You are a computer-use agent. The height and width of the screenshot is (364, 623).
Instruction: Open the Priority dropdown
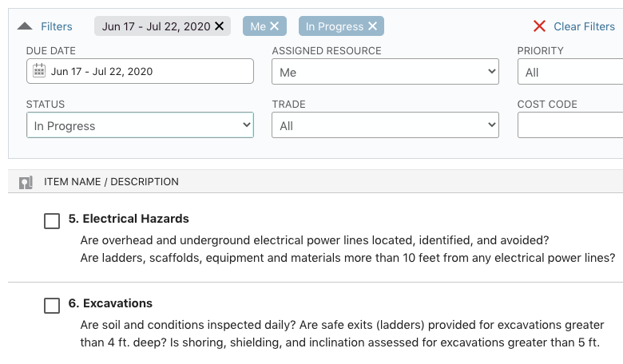[570, 72]
